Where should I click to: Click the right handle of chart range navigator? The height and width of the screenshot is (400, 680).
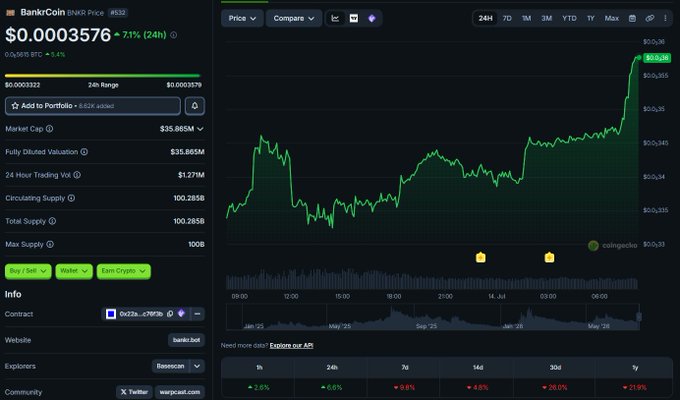pyautogui.click(x=638, y=317)
